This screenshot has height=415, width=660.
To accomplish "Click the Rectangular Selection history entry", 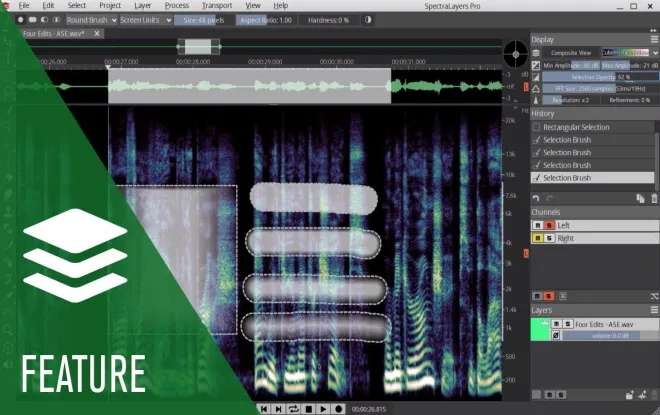I will point(593,127).
